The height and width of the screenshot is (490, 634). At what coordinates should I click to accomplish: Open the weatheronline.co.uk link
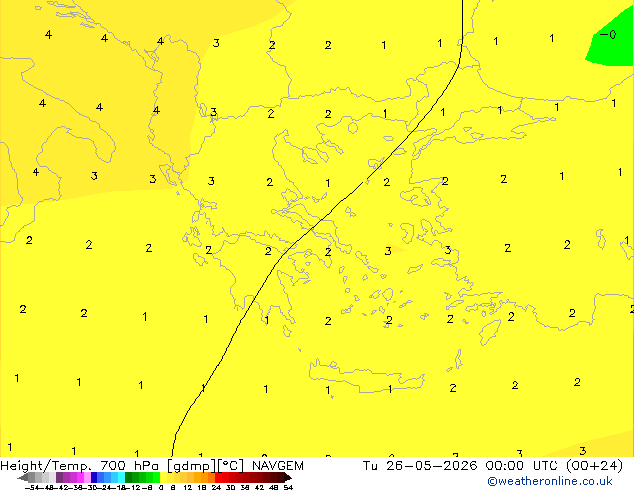coord(550,481)
